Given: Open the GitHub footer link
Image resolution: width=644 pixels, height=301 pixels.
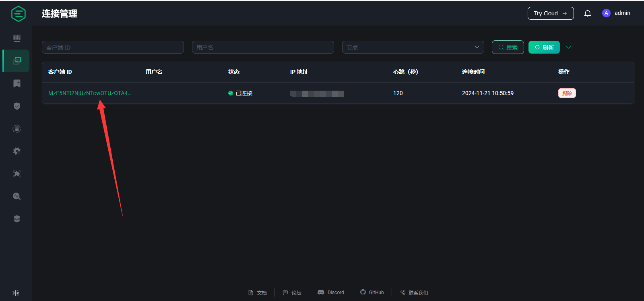Looking at the screenshot, I should pos(372,293).
